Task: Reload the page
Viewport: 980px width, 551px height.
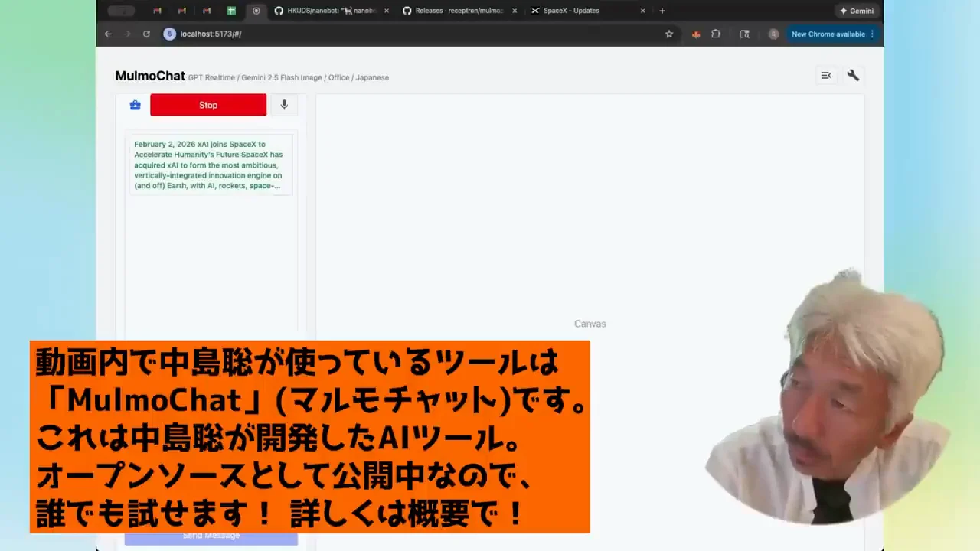Action: (x=146, y=34)
